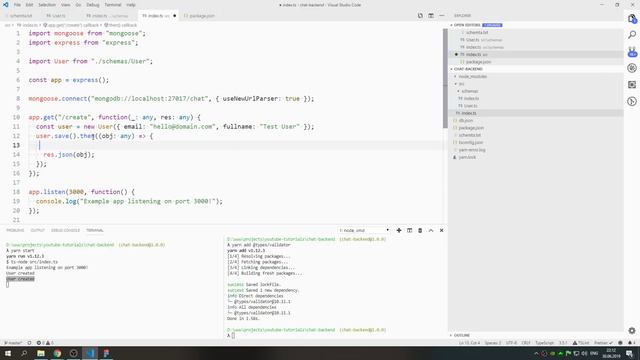The width and height of the screenshot is (640, 360).
Task: Open the terminal selector dropdown '1: node, cmd'
Action: (x=364, y=230)
